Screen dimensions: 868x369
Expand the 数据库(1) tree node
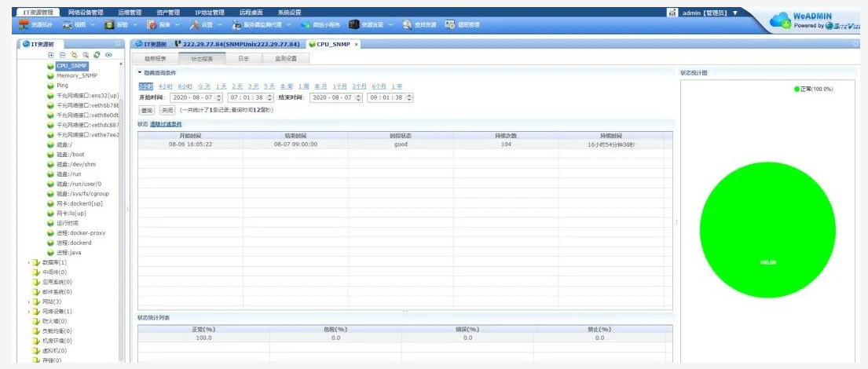pyautogui.click(x=29, y=262)
